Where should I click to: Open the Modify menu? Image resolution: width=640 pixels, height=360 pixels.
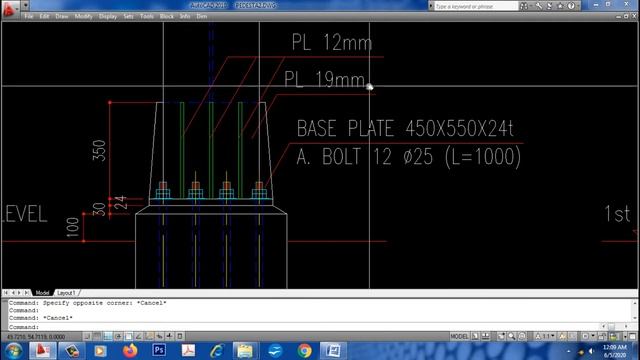(x=83, y=16)
